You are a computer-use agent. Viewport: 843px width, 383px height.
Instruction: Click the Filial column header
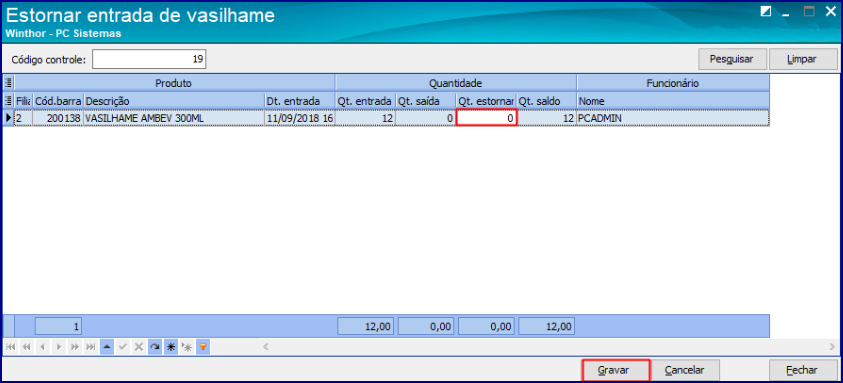(24, 101)
